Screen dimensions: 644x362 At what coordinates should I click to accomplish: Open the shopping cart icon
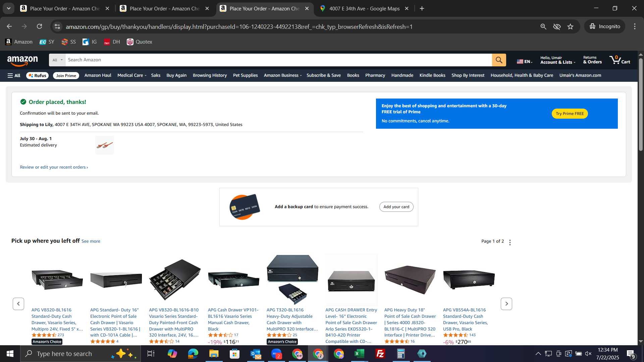click(x=620, y=60)
